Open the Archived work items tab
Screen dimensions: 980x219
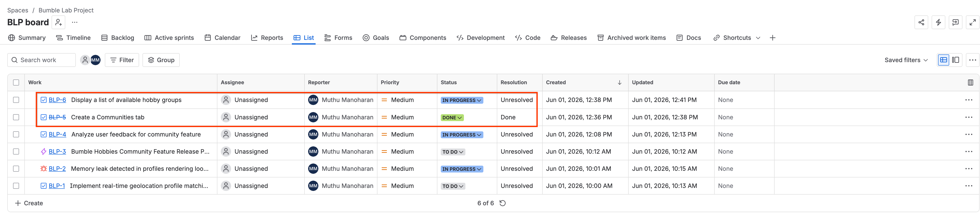[x=631, y=38]
